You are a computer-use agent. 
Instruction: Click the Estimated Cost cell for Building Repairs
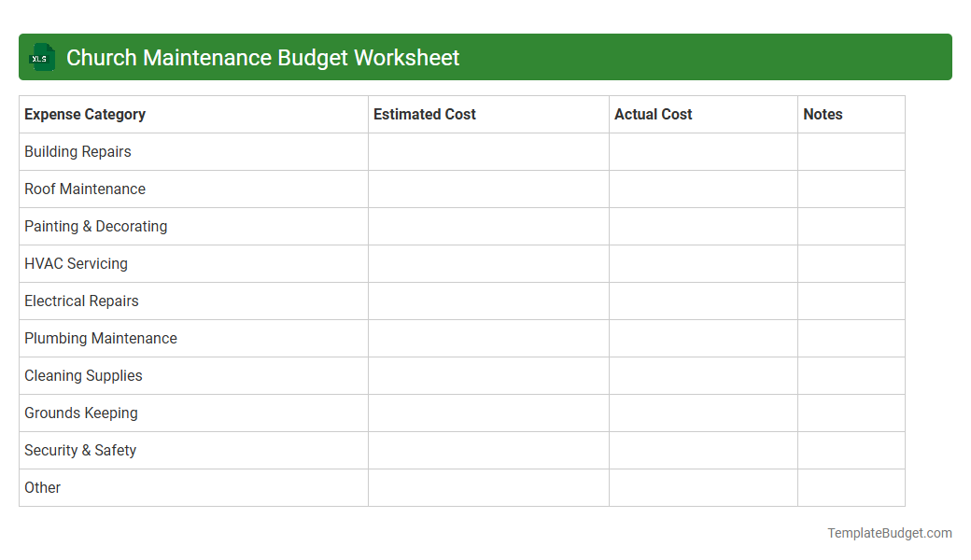point(487,151)
